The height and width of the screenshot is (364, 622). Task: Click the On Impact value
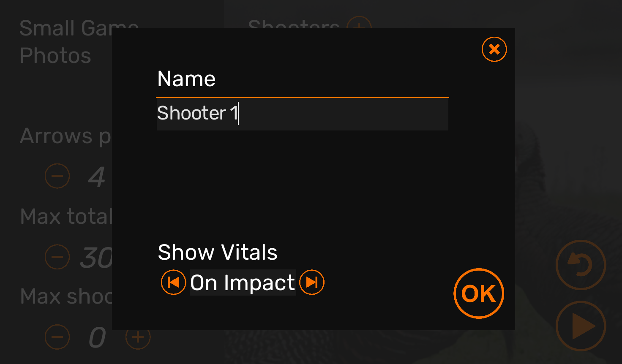(x=243, y=283)
